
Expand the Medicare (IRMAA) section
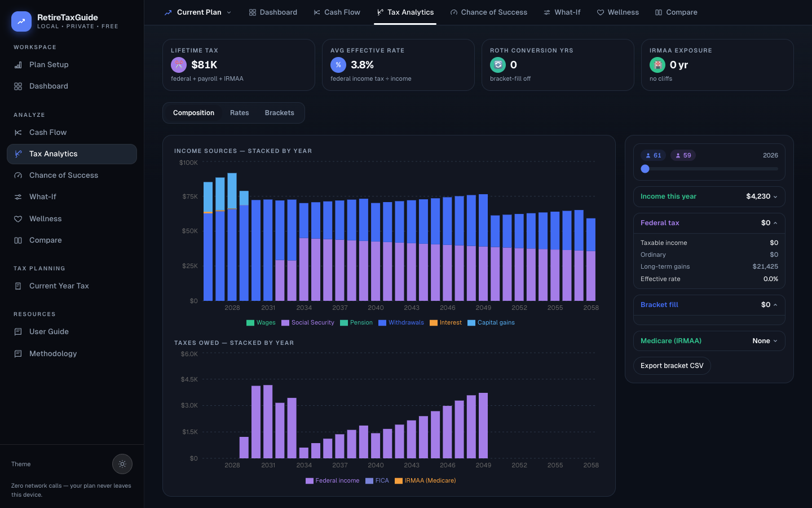[709, 341]
